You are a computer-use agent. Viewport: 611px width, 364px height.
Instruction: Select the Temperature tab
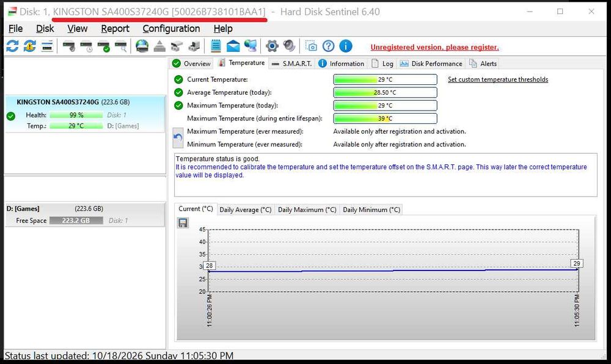pyautogui.click(x=241, y=63)
